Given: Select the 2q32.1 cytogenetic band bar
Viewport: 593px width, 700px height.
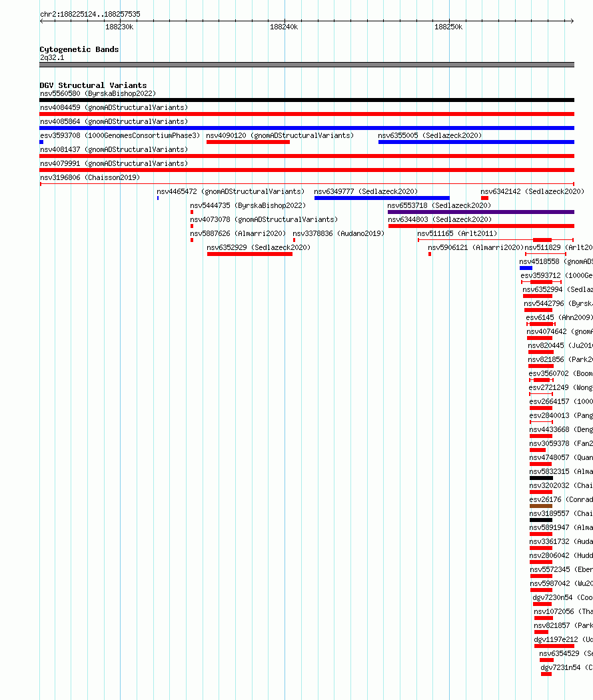Looking at the screenshot, I should tap(307, 65).
